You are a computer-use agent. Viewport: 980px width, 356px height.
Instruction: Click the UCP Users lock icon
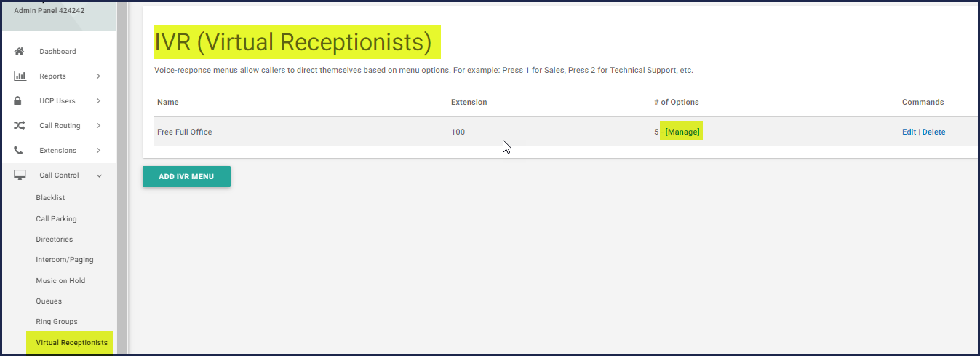tap(20, 101)
